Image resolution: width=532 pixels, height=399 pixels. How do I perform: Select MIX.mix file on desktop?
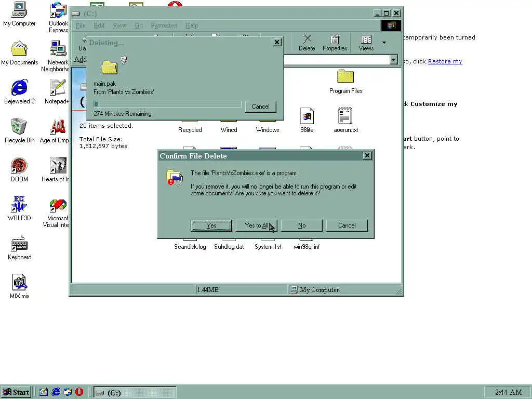click(x=19, y=287)
